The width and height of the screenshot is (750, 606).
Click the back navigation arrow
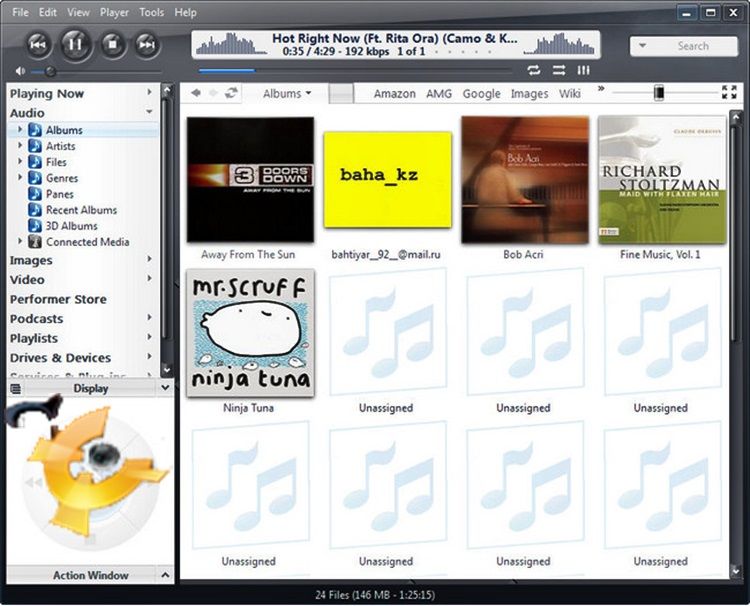pos(196,93)
